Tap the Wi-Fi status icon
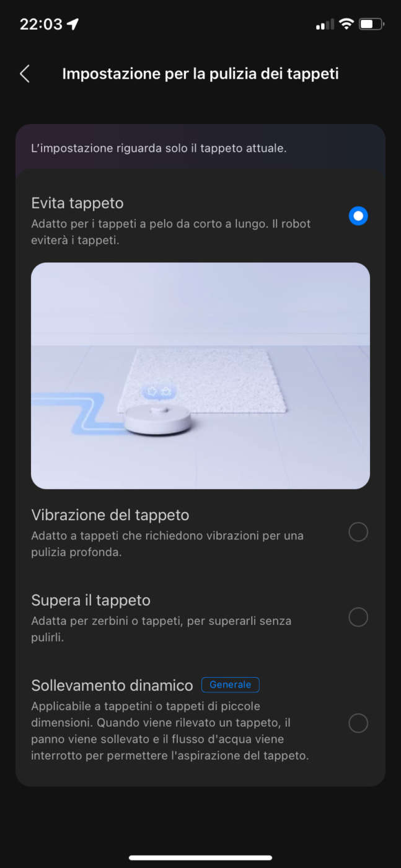 pyautogui.click(x=346, y=24)
